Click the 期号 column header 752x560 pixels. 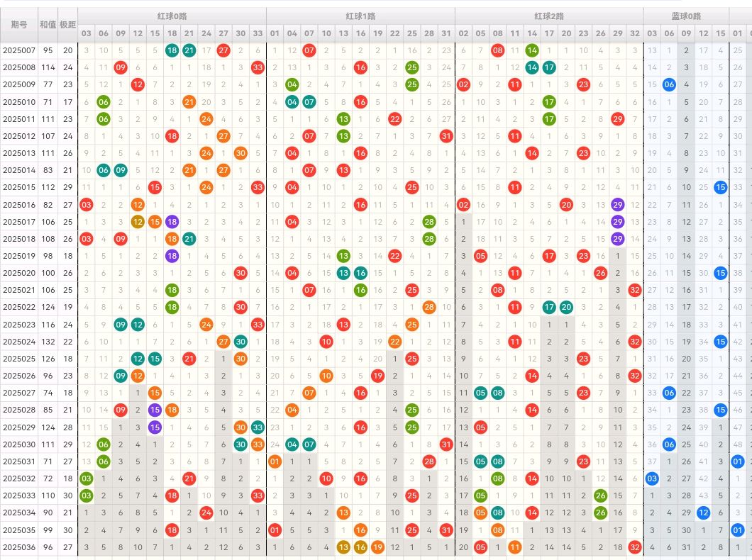(x=19, y=24)
